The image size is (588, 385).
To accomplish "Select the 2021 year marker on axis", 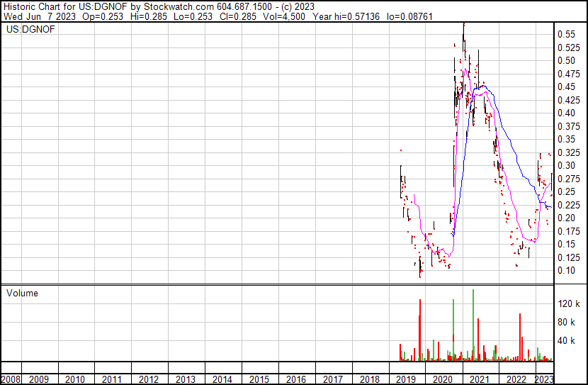I will tap(480, 379).
